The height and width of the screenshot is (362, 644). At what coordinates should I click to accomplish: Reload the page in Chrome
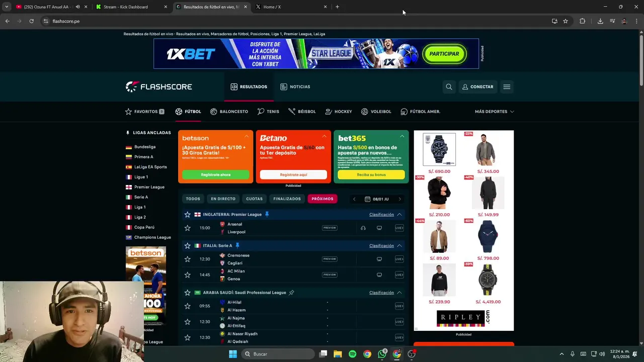coord(31,21)
